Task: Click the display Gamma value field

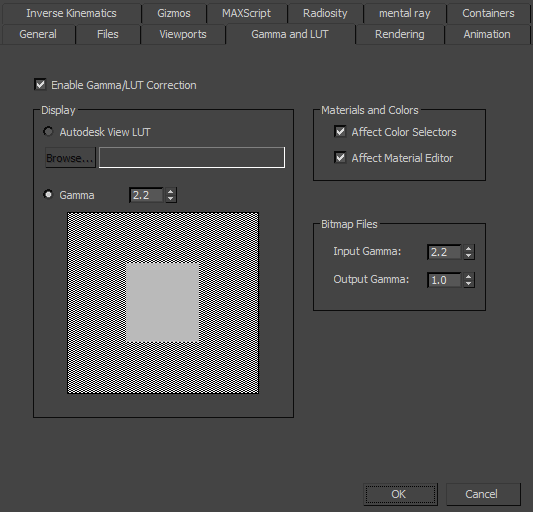Action: coord(146,195)
